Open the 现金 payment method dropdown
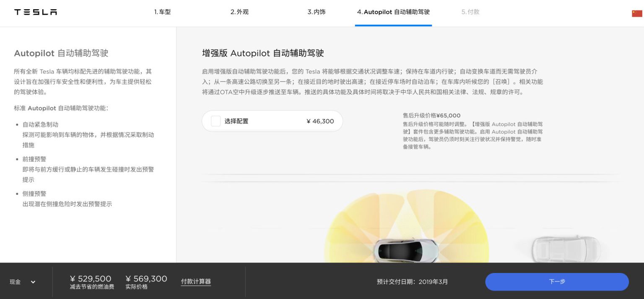644x299 pixels. 16,282
